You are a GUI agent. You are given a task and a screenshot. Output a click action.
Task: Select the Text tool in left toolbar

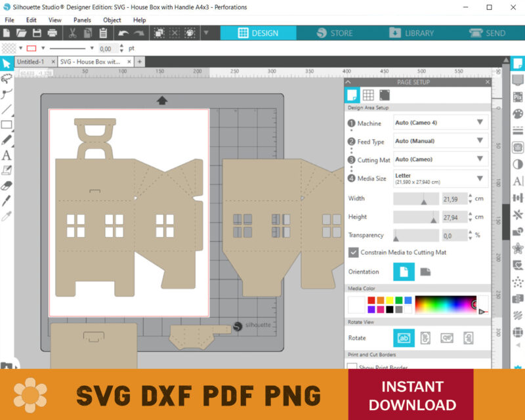click(7, 156)
